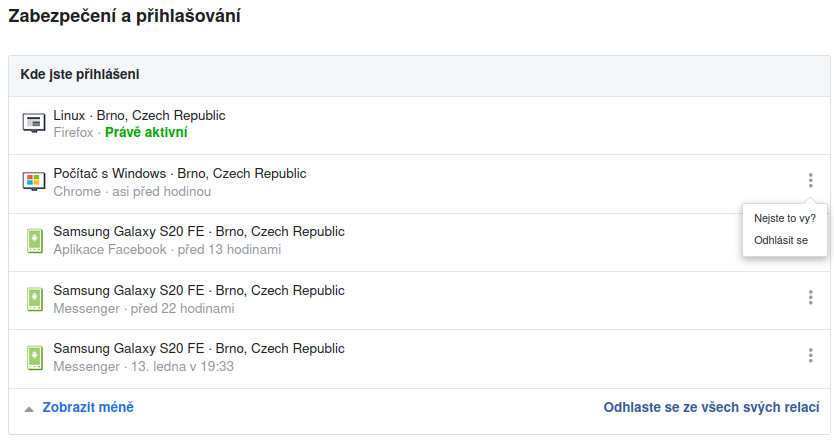Select the Messenger 13. ledna v 19:33 row
The image size is (834, 445).
[419, 359]
